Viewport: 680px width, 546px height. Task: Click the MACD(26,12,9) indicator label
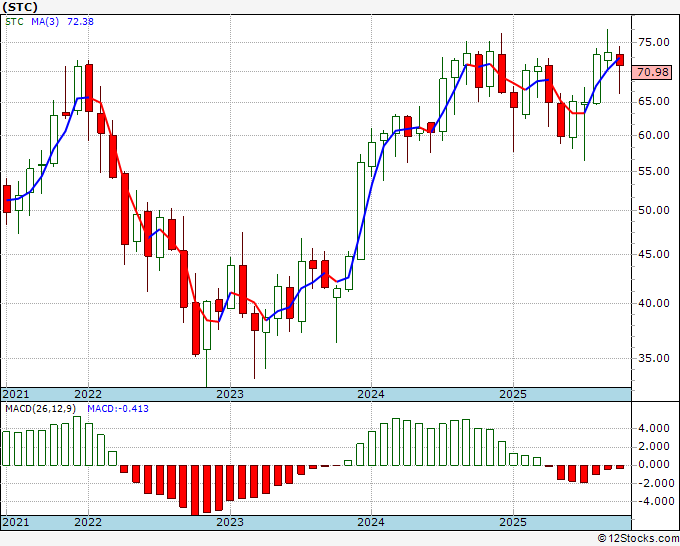pyautogui.click(x=41, y=409)
